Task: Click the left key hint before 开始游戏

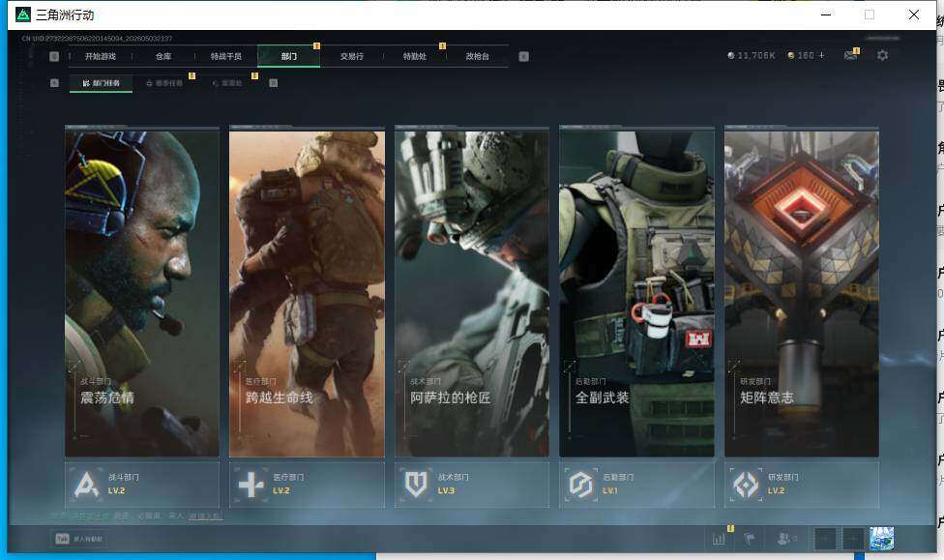Action: click(x=54, y=57)
